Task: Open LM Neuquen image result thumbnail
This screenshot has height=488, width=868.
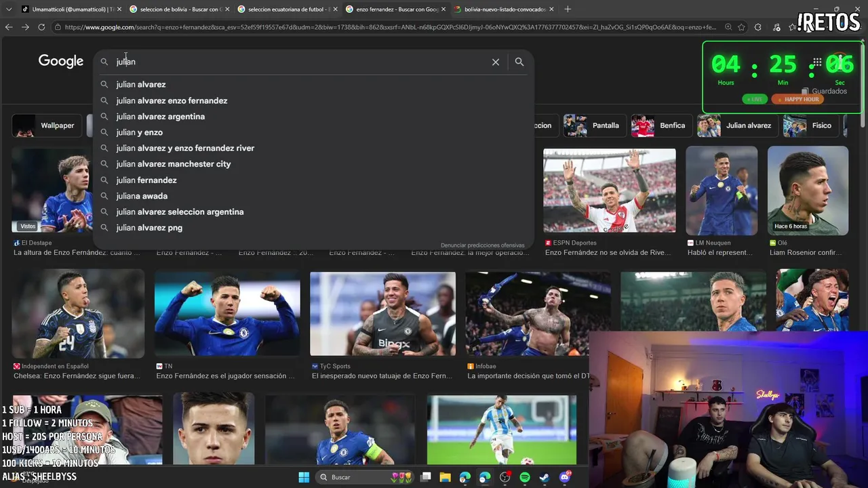Action: tap(722, 190)
